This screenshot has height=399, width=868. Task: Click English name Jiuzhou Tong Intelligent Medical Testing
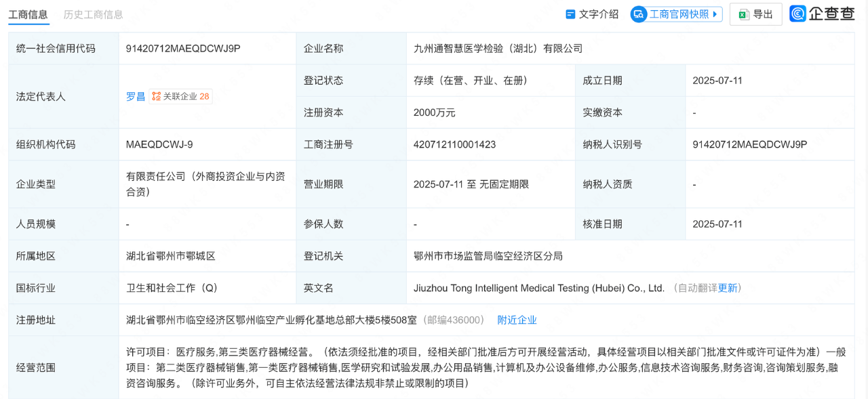click(x=539, y=288)
